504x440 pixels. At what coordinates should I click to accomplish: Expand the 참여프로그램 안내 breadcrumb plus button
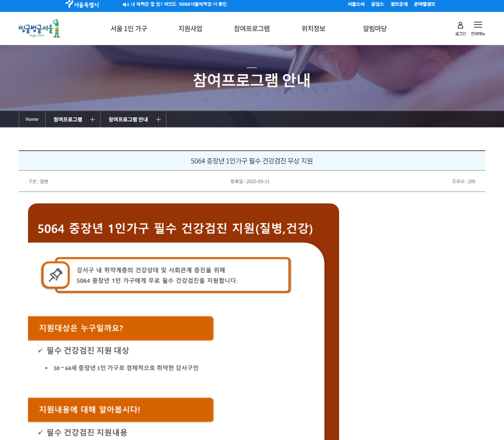click(x=159, y=119)
